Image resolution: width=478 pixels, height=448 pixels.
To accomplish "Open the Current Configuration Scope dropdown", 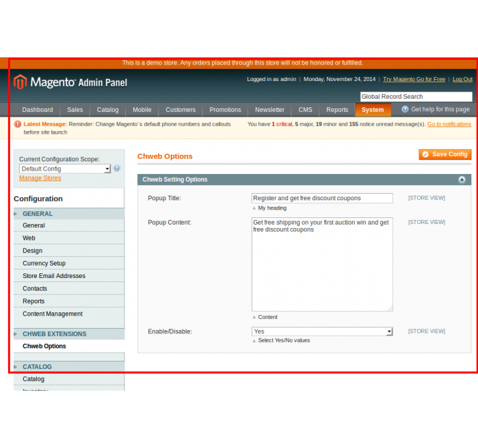I will pos(65,169).
